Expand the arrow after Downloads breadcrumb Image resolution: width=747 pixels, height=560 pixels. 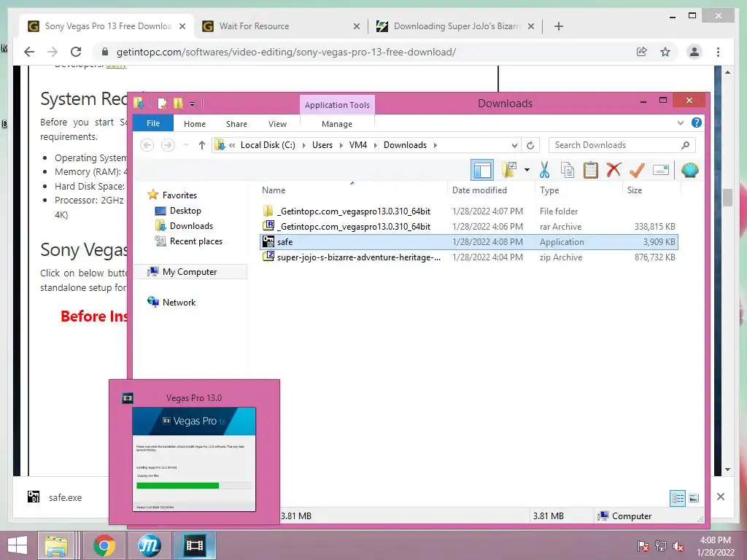point(435,145)
